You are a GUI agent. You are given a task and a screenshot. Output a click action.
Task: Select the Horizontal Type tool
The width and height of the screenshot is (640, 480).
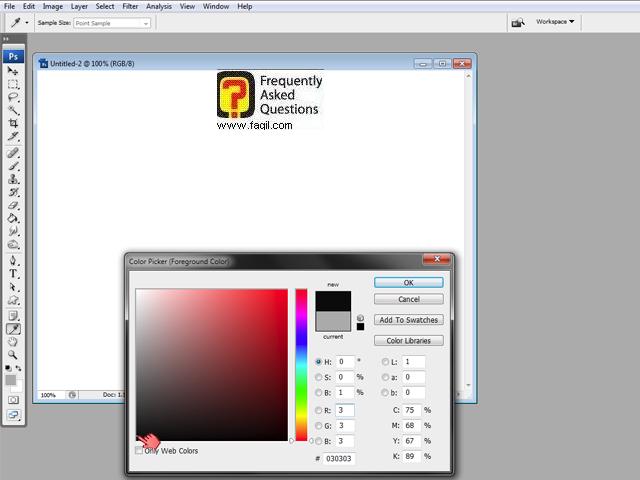[x=14, y=273]
